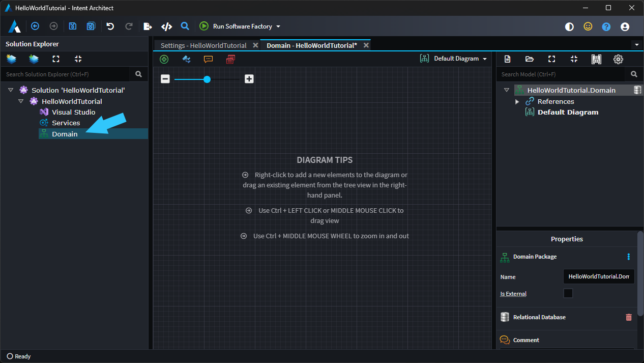Open the code brackets icon in toolbar
The width and height of the screenshot is (644, 363).
click(166, 26)
